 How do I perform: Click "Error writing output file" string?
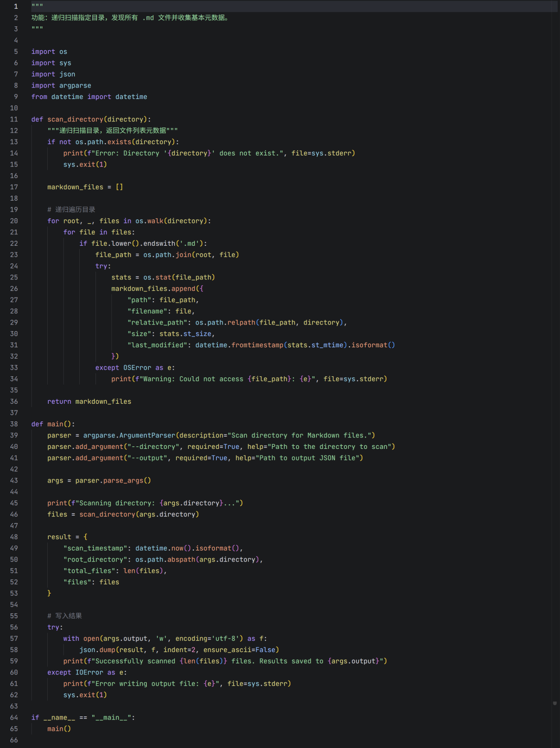pos(145,684)
